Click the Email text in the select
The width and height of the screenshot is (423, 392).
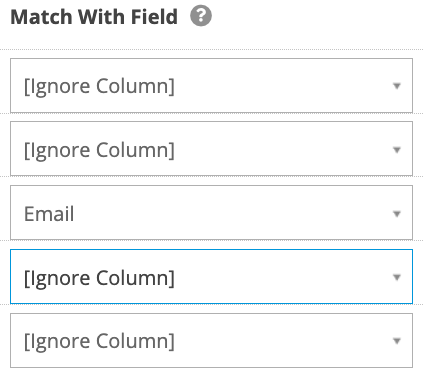pyautogui.click(x=49, y=214)
